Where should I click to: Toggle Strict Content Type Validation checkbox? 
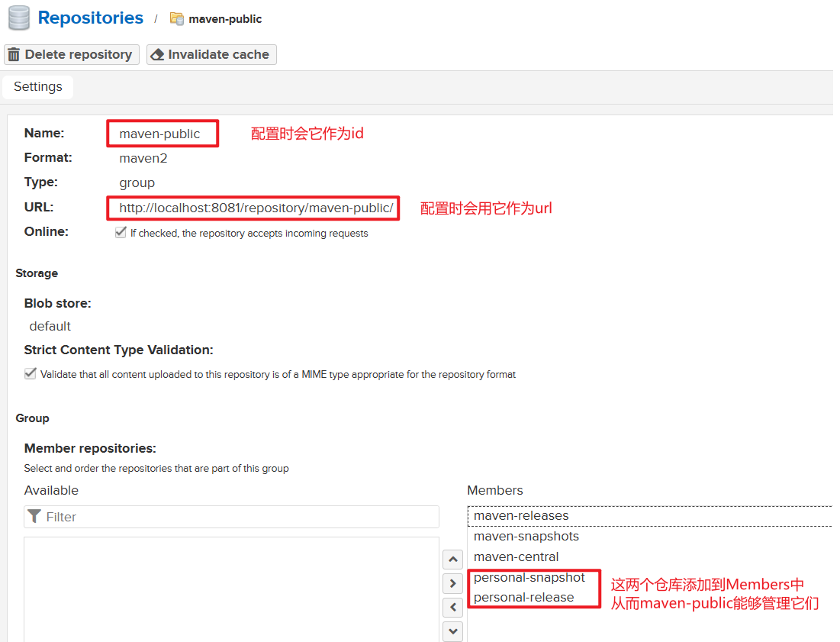click(31, 373)
